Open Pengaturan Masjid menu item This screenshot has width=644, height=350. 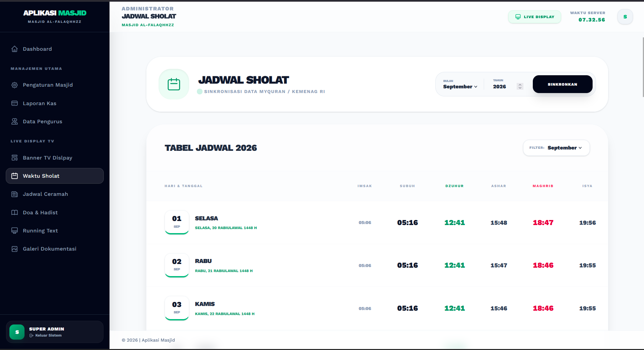[55, 85]
